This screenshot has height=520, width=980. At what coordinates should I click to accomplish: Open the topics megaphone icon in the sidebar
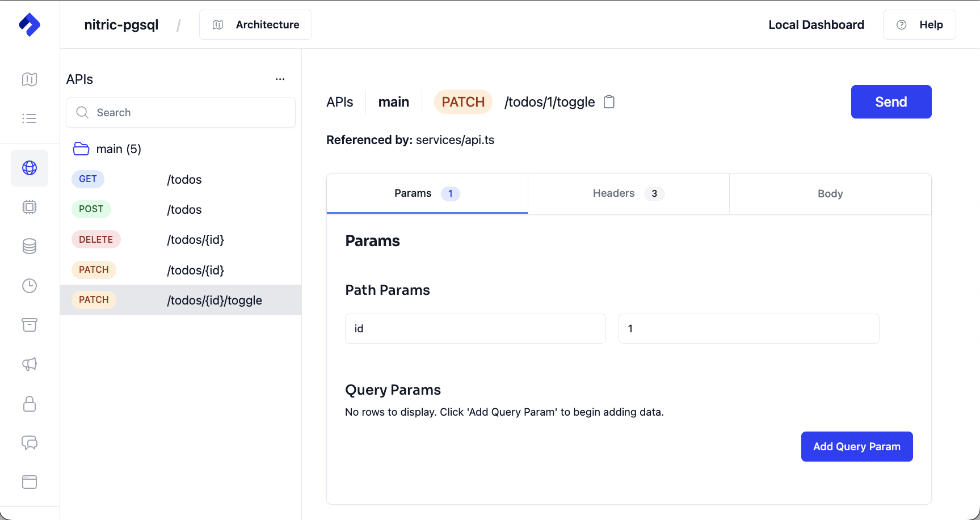30,364
